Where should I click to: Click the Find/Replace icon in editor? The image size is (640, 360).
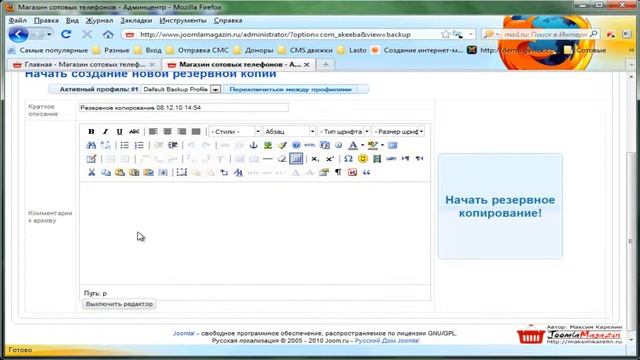105,145
